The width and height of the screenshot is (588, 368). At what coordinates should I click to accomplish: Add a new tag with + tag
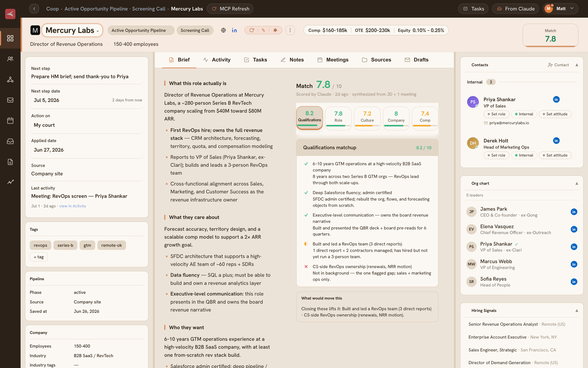[x=39, y=257]
